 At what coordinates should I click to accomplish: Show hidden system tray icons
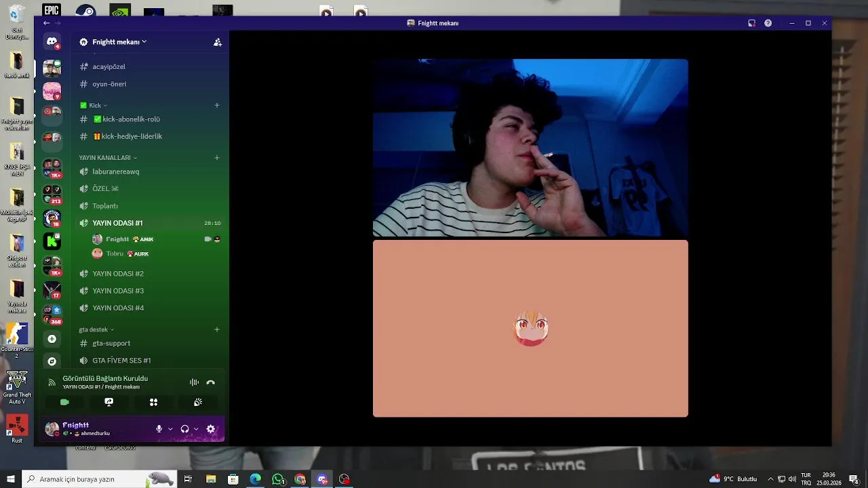(770, 479)
